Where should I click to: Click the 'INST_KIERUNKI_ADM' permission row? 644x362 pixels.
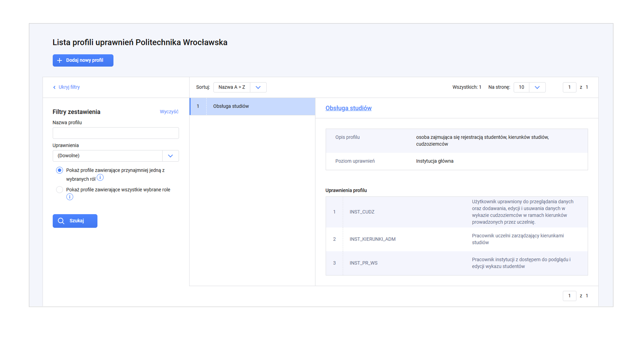pos(457,239)
